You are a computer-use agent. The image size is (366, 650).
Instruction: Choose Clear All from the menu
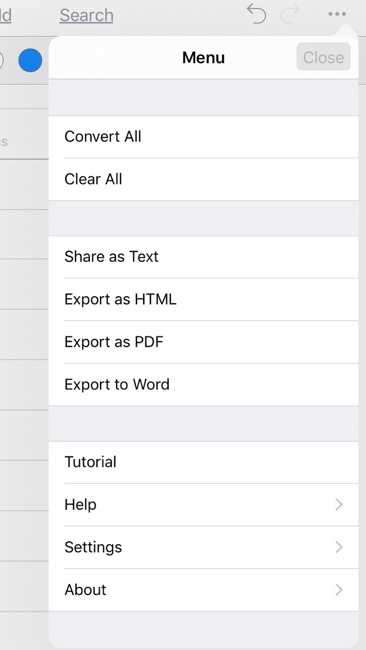[x=204, y=179]
